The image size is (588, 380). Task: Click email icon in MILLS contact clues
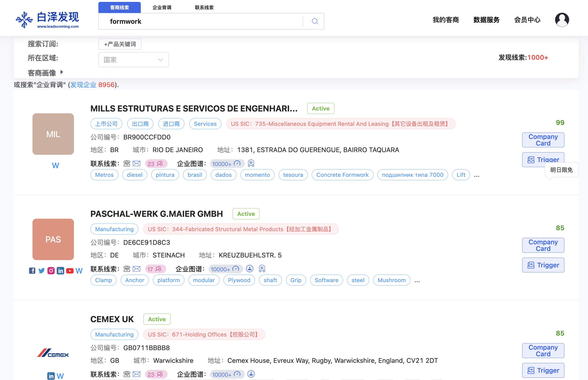coord(137,163)
